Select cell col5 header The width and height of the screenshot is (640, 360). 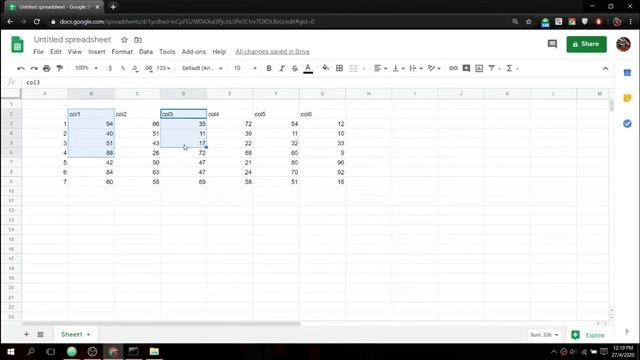click(276, 114)
